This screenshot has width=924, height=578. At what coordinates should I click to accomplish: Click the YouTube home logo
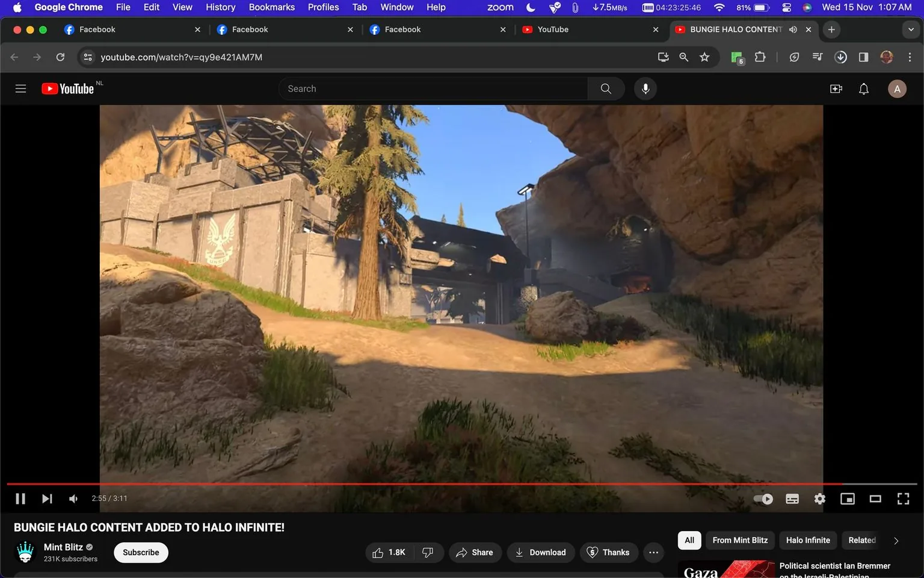pos(67,88)
